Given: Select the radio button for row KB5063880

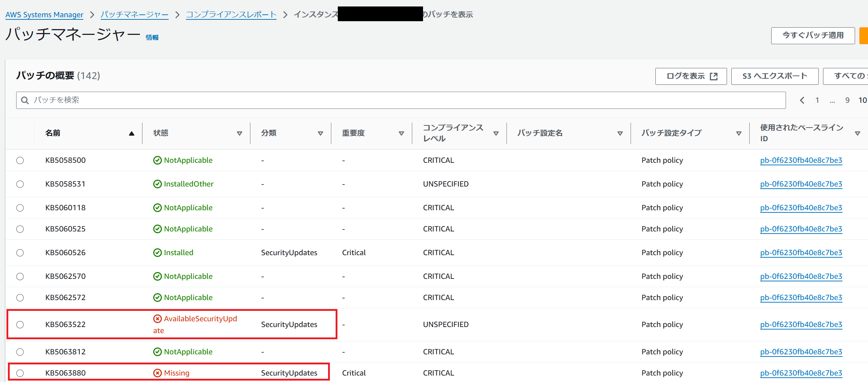Looking at the screenshot, I should [x=20, y=373].
